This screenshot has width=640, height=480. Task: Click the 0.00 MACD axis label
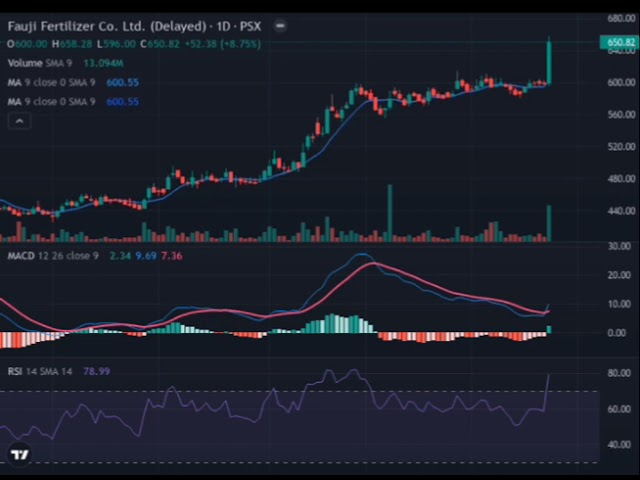619,333
